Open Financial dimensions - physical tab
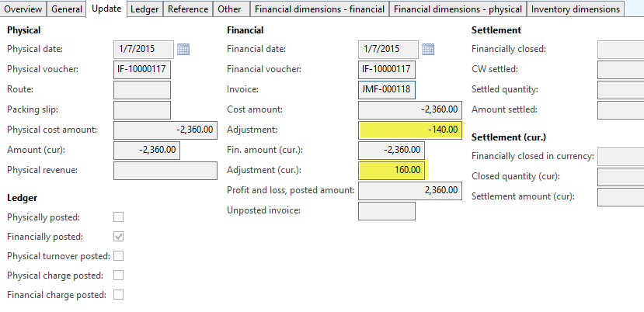The width and height of the screenshot is (644, 312). click(x=458, y=9)
